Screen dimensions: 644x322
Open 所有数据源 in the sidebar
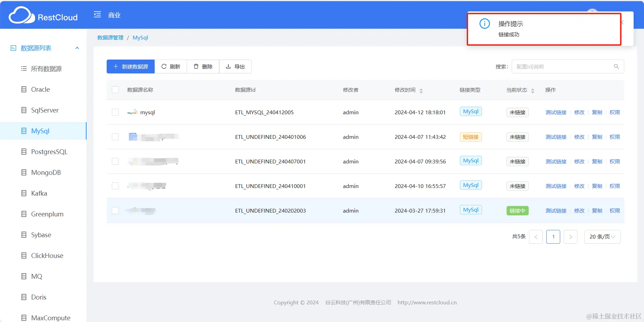coord(43,69)
